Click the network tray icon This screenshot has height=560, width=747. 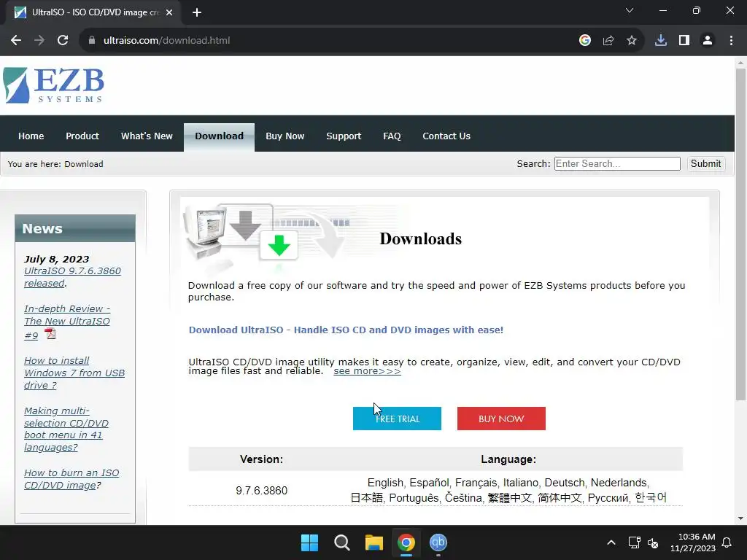tap(634, 542)
